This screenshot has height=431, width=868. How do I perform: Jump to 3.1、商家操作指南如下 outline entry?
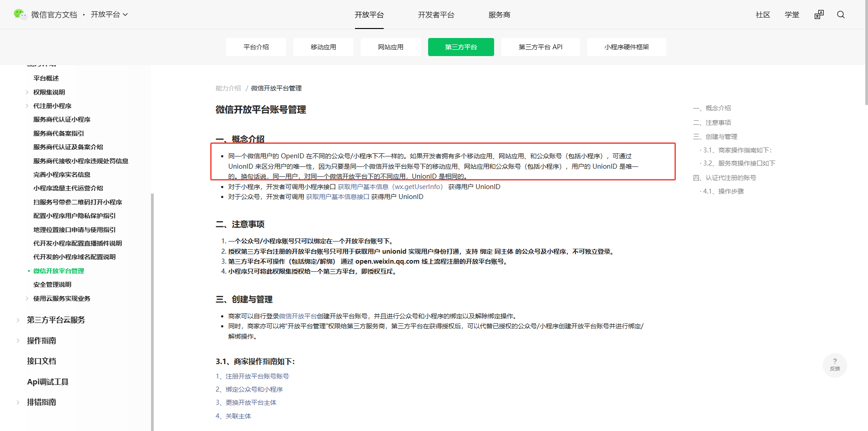pos(737,150)
